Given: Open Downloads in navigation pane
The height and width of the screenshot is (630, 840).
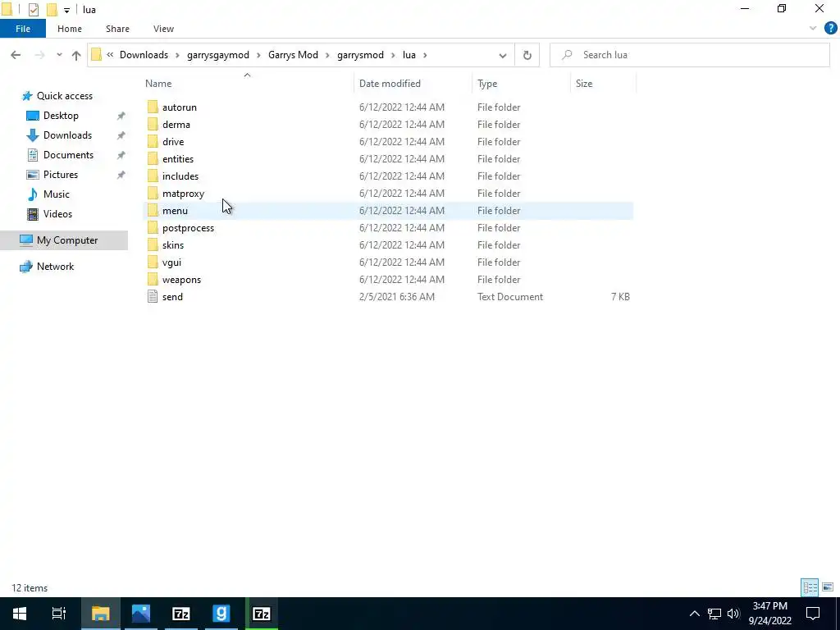Looking at the screenshot, I should coord(67,135).
